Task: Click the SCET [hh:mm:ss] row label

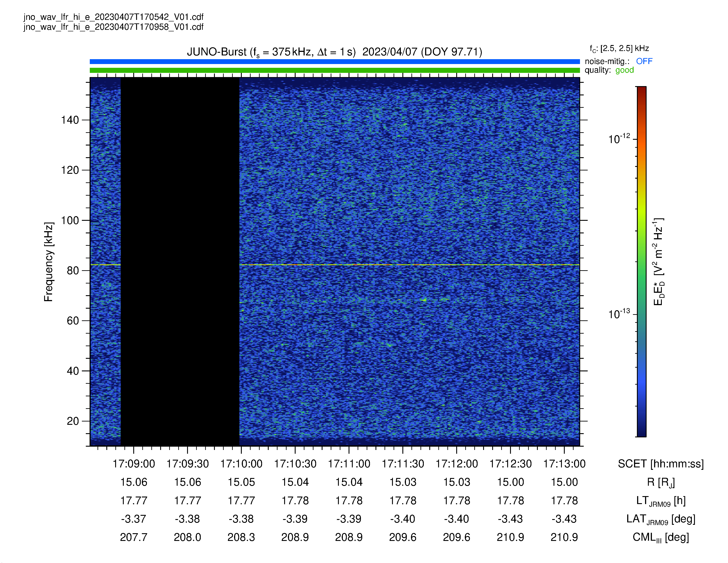Action: coord(661,464)
